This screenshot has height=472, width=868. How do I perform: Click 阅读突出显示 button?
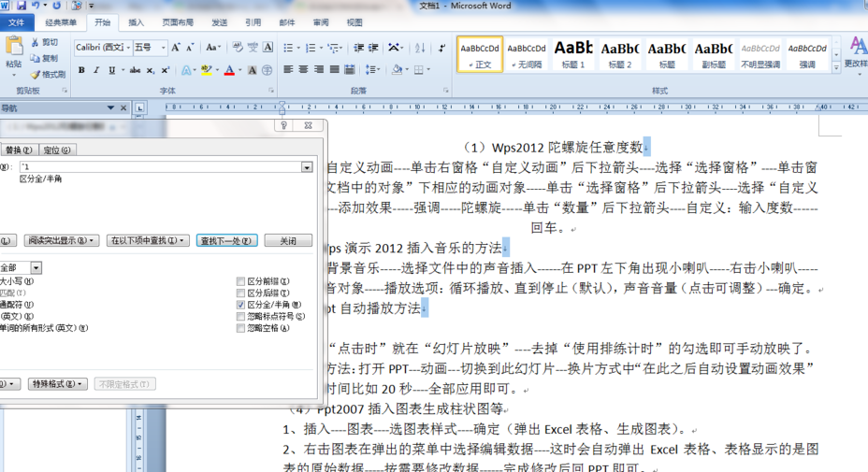[x=62, y=241]
